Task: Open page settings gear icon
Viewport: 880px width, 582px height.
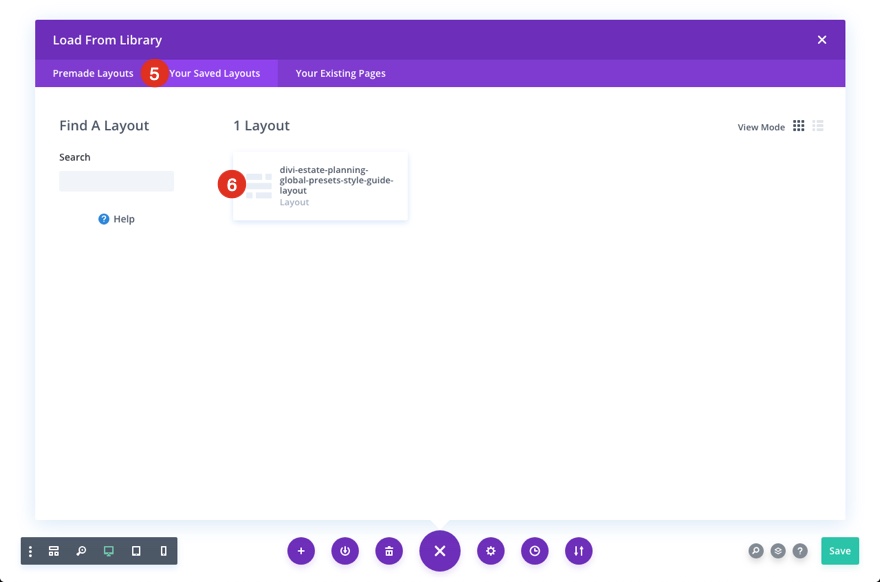Action: pos(491,551)
